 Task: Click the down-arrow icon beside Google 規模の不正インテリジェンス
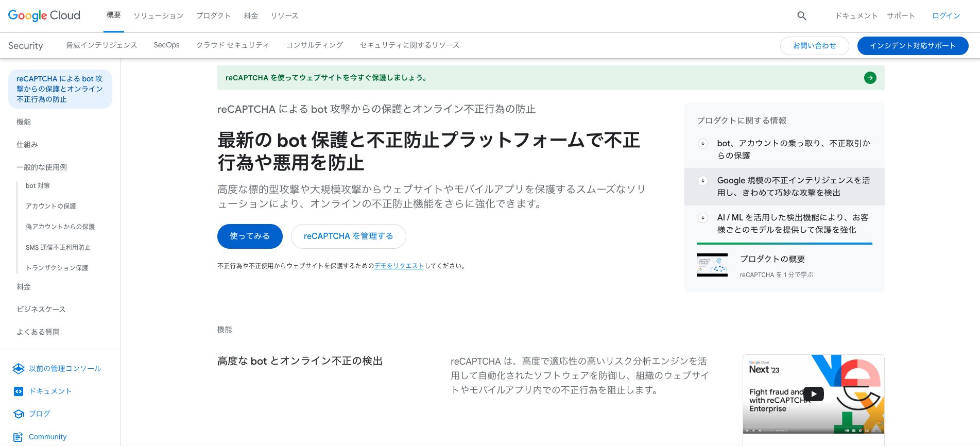[x=703, y=181]
